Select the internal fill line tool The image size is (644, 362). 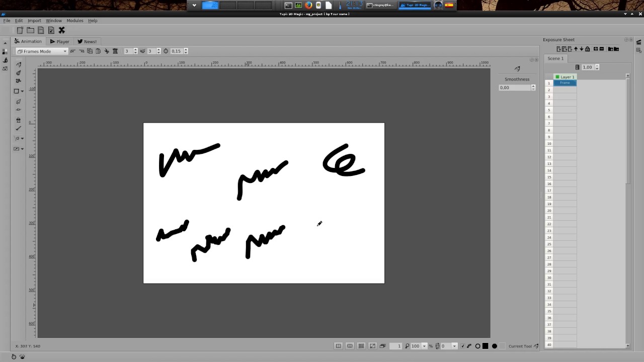pos(18,128)
